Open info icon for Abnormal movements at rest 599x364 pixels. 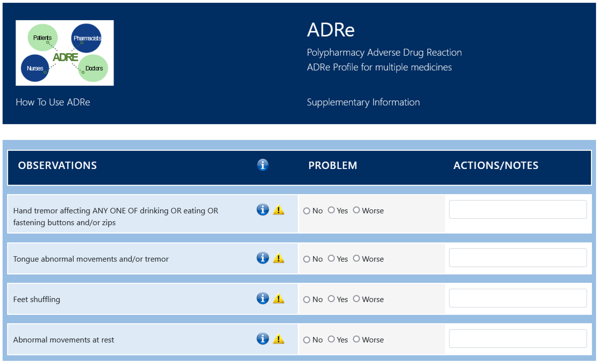tap(263, 339)
